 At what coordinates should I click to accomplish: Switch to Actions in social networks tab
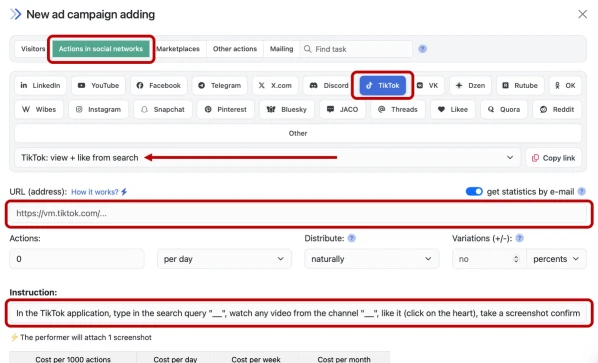click(x=101, y=49)
